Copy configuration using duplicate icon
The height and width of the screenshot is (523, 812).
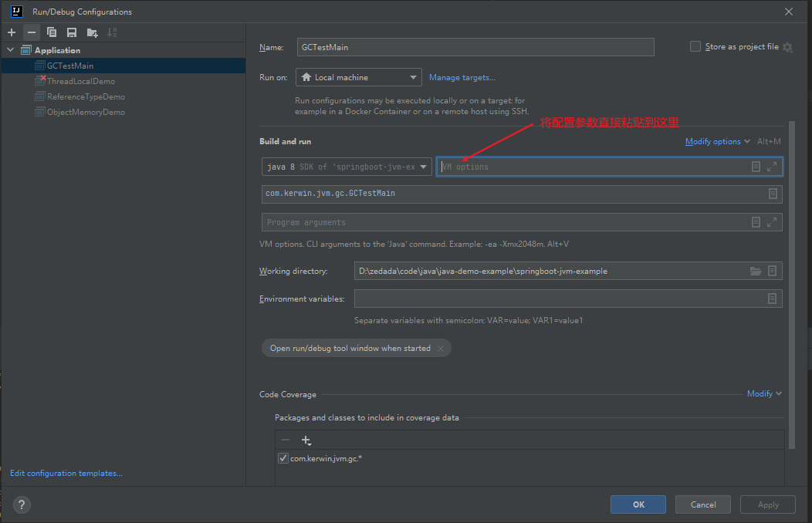pos(51,32)
